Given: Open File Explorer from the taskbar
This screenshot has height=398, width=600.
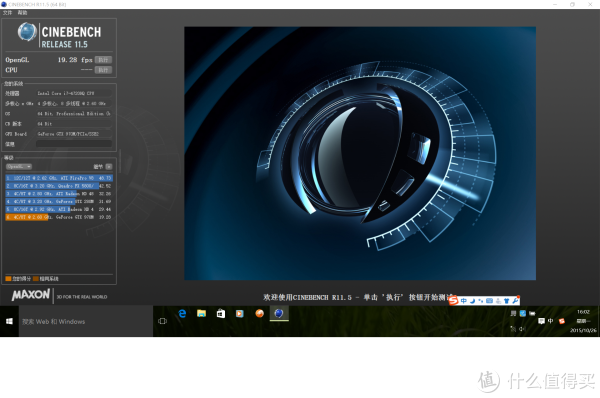Looking at the screenshot, I should pyautogui.click(x=202, y=313).
